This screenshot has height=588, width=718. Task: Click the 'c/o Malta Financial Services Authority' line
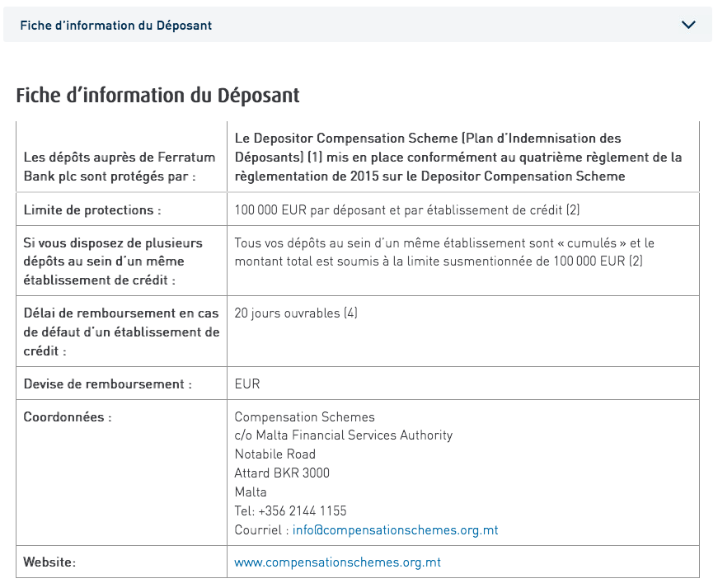[x=343, y=435]
